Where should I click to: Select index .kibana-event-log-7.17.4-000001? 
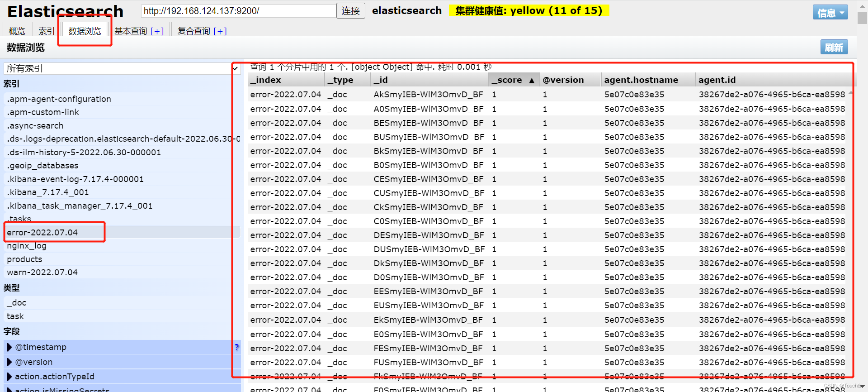(122, 179)
